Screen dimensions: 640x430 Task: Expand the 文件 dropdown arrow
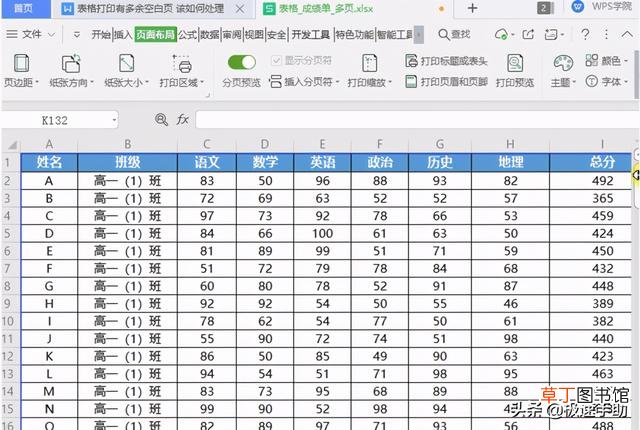pyautogui.click(x=51, y=35)
